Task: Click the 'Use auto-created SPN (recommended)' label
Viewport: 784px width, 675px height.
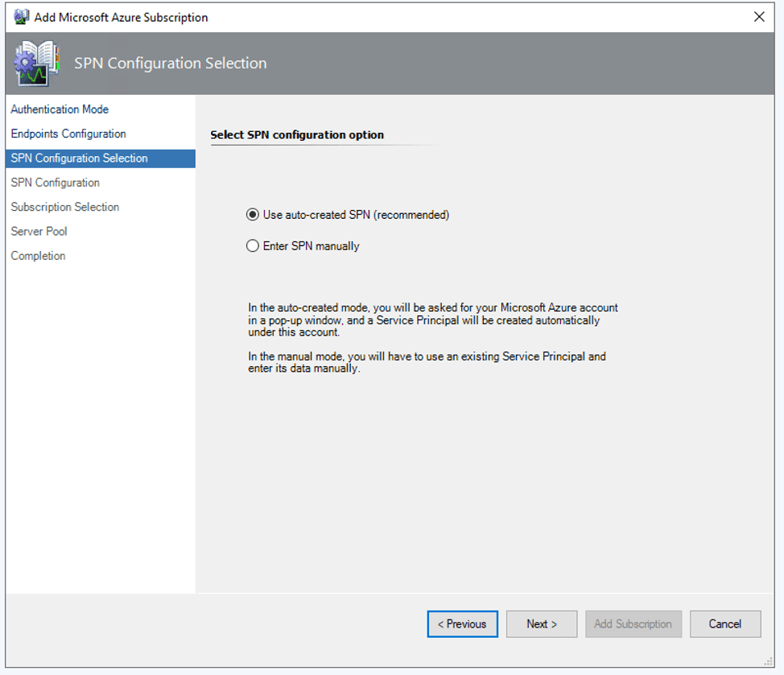Action: (x=356, y=215)
